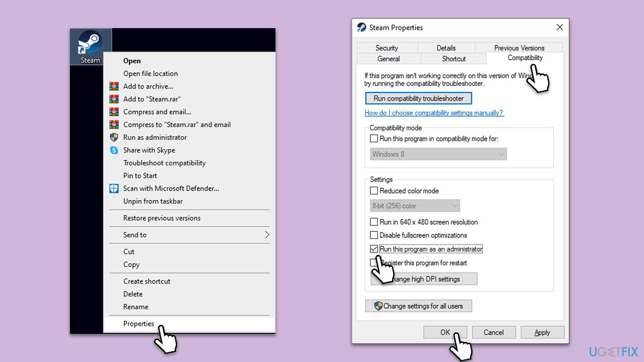The width and height of the screenshot is (644, 362).
Task: Click the WinRAR icon beside Compress to "Steam.rar" and email
Action: (114, 125)
